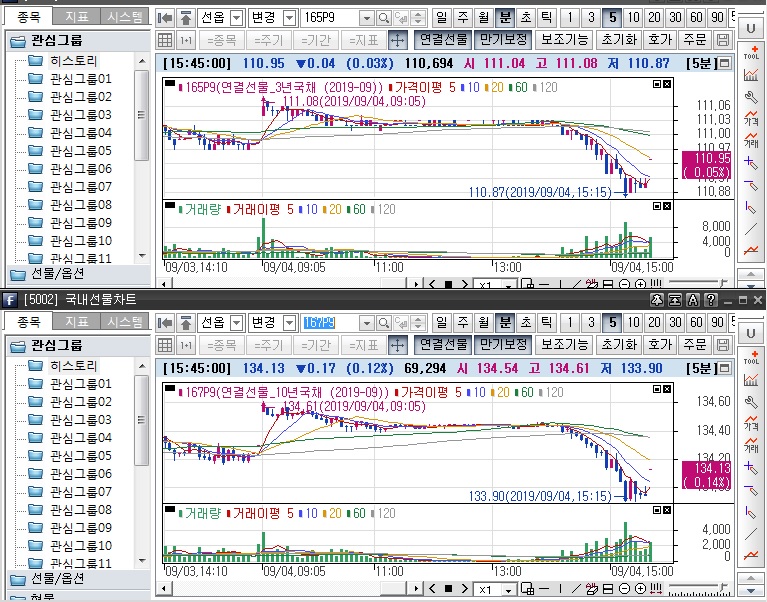Viewport: 767px width, 602px height.
Task: Click the U button in the bottom right sidebar
Action: click(x=751, y=332)
